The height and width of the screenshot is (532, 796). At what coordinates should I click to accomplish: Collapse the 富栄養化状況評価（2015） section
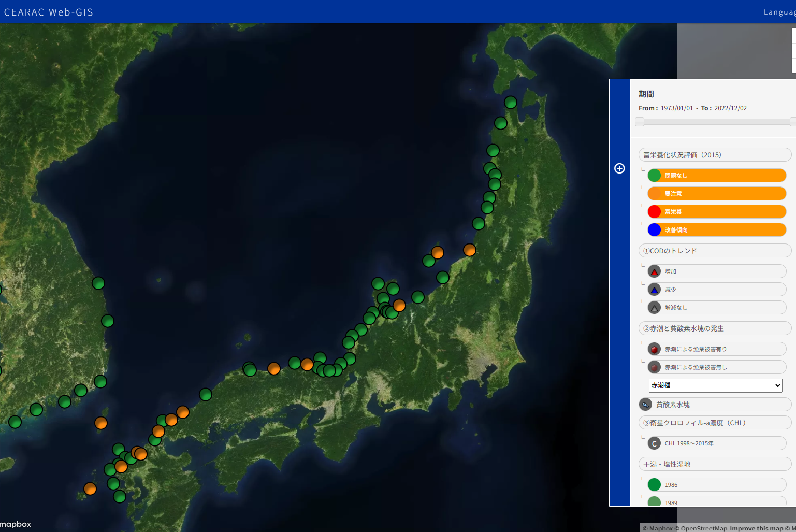[x=715, y=155]
